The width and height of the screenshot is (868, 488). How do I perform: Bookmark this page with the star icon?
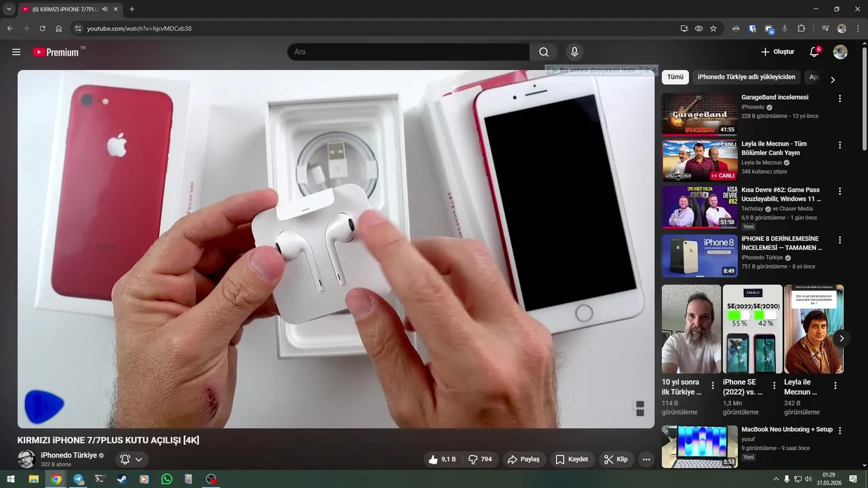click(713, 28)
